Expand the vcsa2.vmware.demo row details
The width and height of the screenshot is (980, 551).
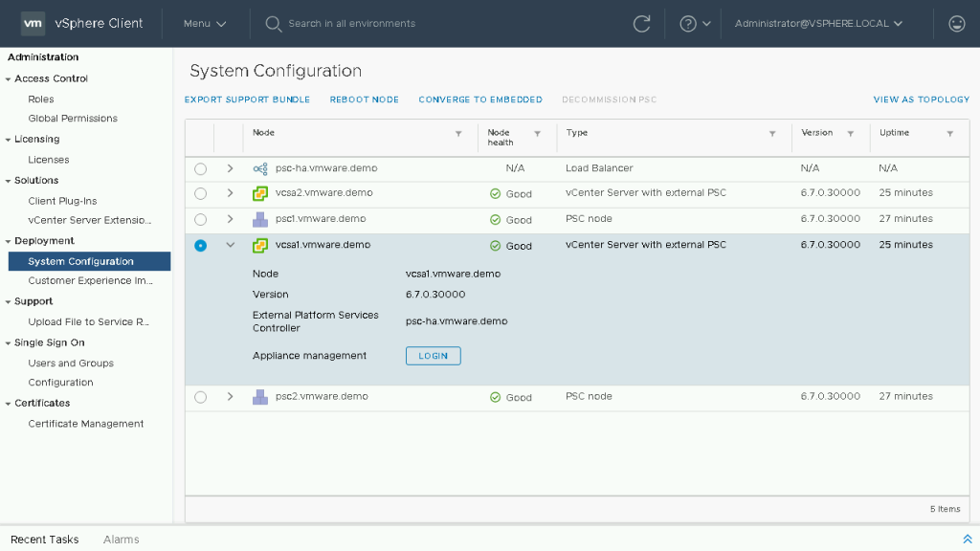[x=230, y=193]
